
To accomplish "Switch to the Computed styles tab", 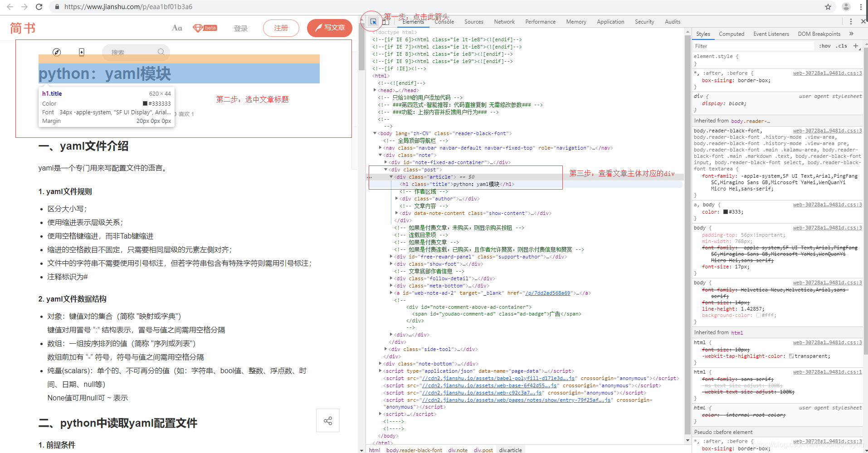I will pos(731,34).
